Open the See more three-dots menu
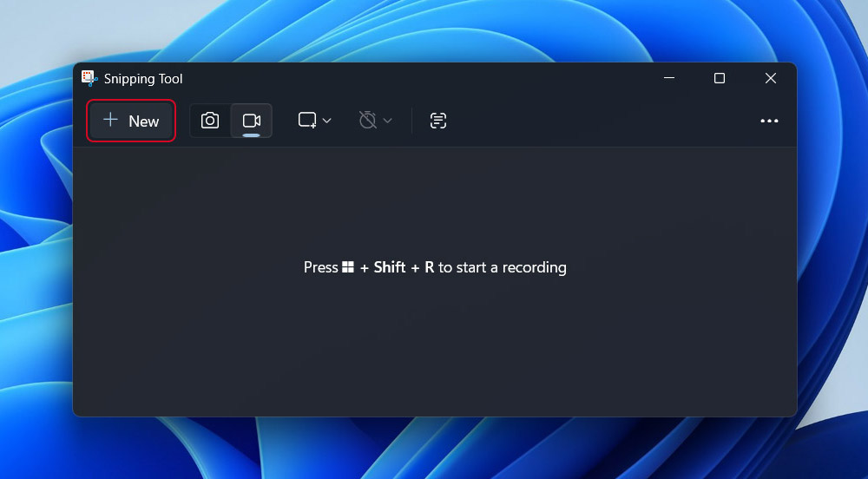Screen dimensions: 868x479 (769, 121)
